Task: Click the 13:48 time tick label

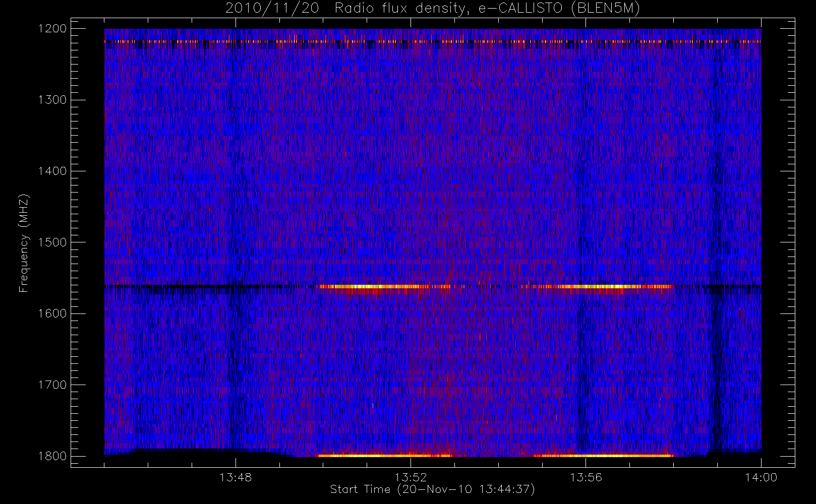Action: coord(236,477)
